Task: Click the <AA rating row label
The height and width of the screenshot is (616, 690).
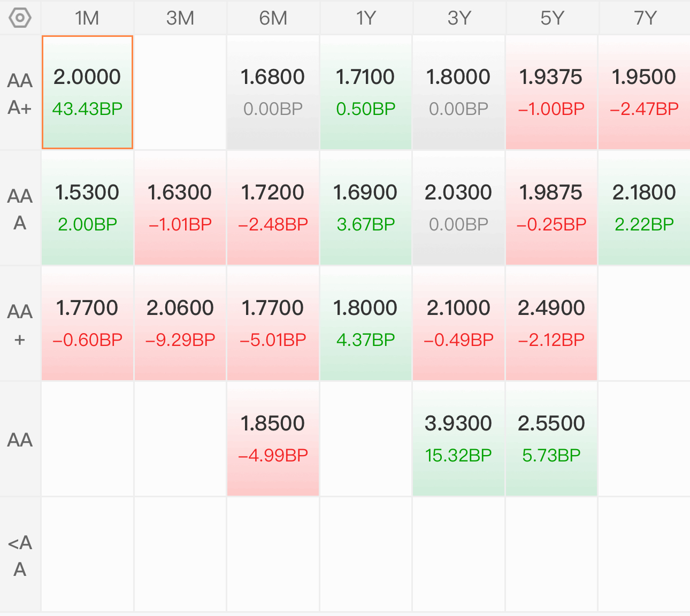Action: (x=20, y=555)
